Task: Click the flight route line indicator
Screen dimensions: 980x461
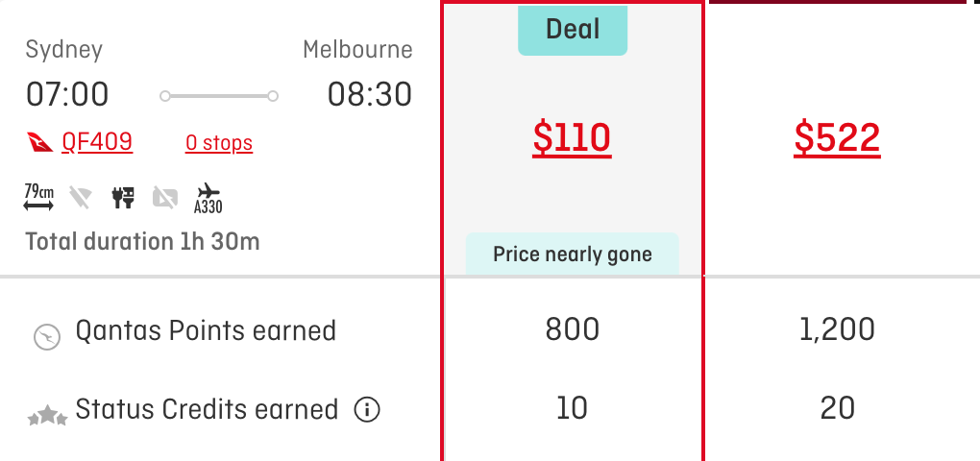Action: point(219,96)
